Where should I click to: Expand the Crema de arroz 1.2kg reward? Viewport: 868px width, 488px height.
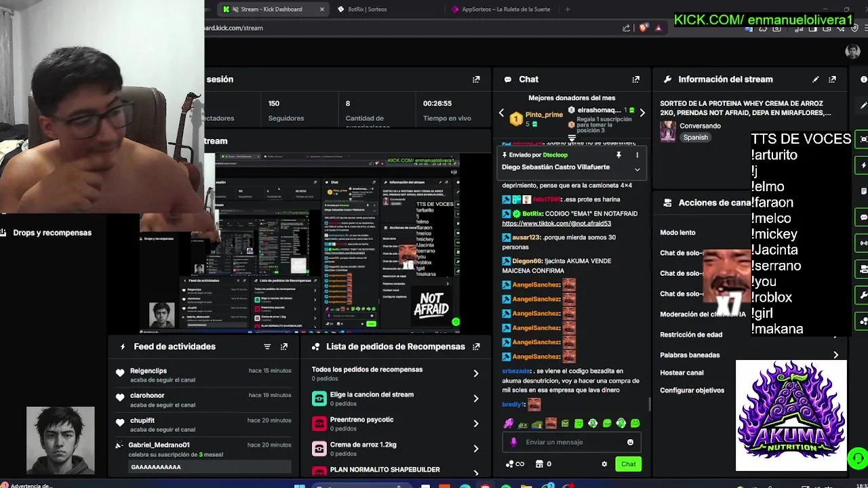coord(475,449)
